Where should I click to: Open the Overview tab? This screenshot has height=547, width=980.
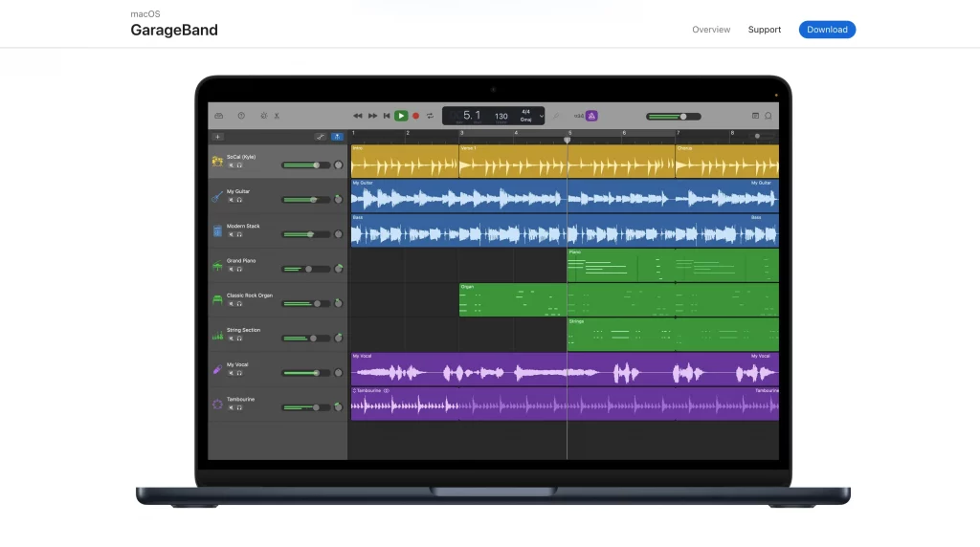pos(711,30)
